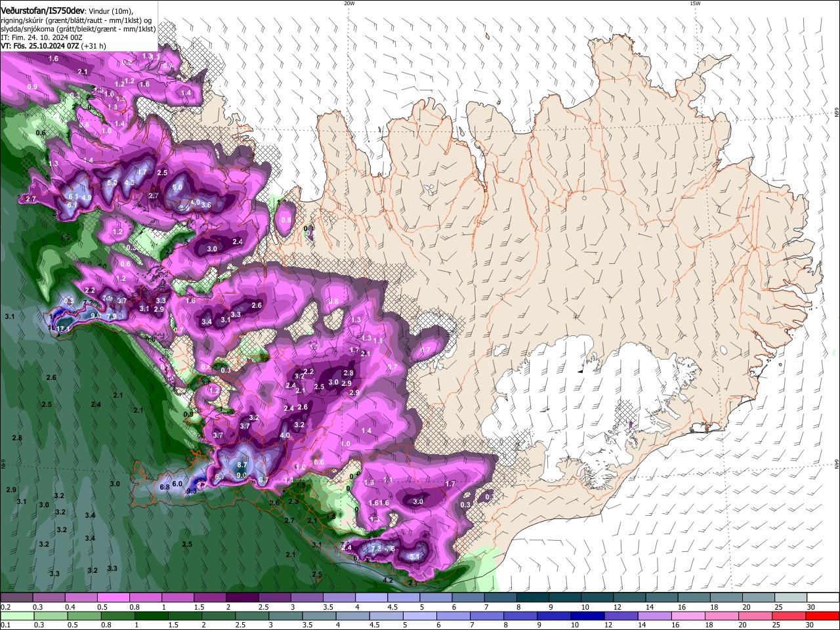840x630 pixels.
Task: Click the 8.7 precipitation value on the map
Action: tap(241, 465)
